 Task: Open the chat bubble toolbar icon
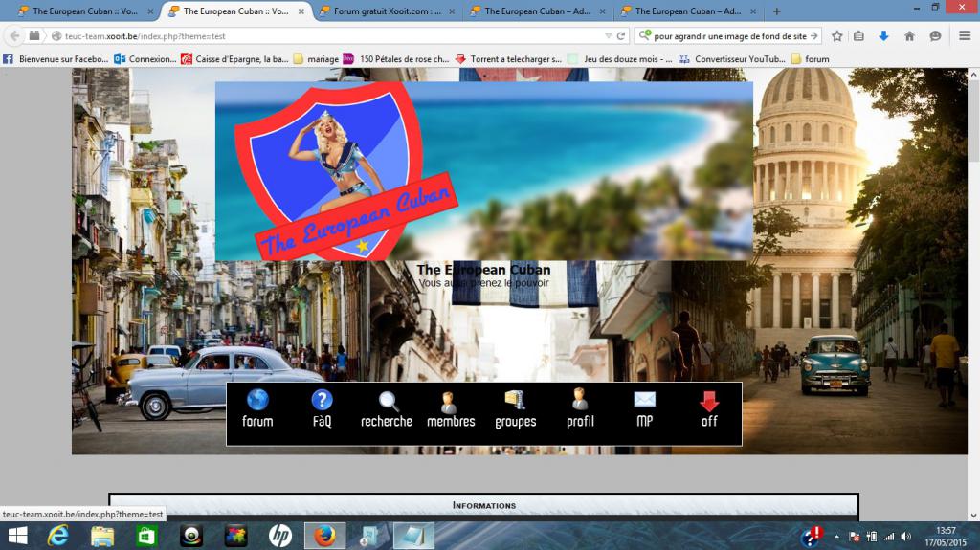pyautogui.click(x=935, y=36)
